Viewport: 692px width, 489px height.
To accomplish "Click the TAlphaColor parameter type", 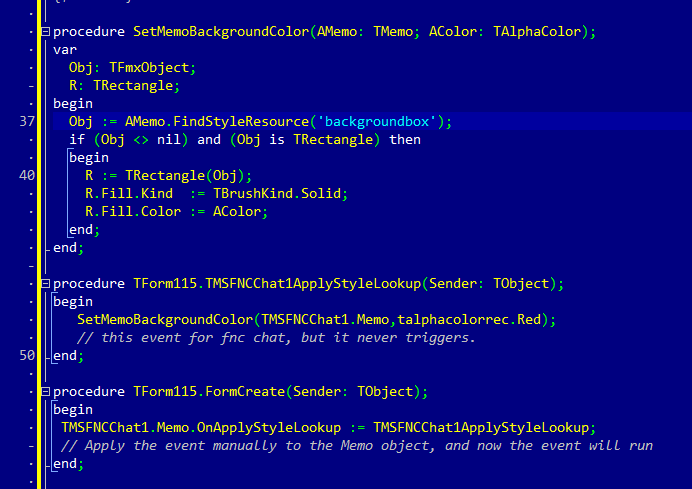I will 535,31.
